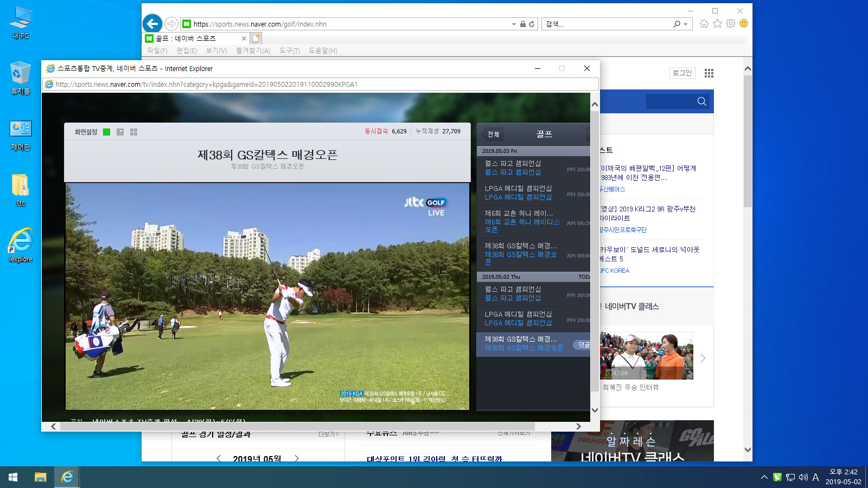
Task: Click the 댓글 button on GS칼텍스 row
Action: (x=582, y=345)
